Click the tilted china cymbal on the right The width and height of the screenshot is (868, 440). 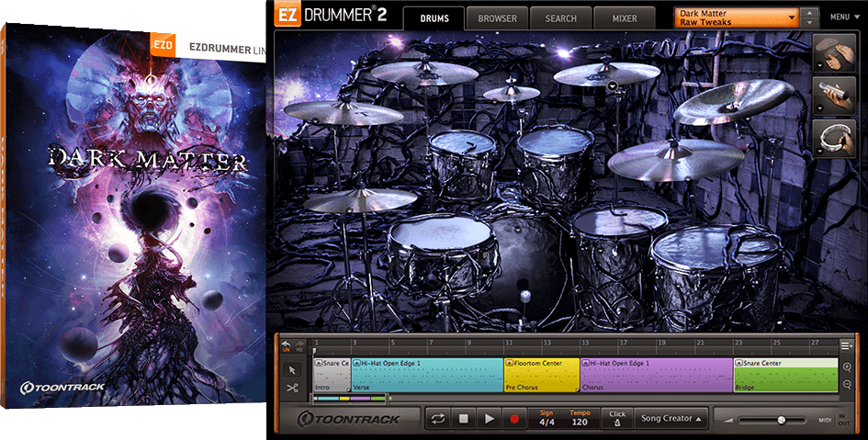pos(734,101)
